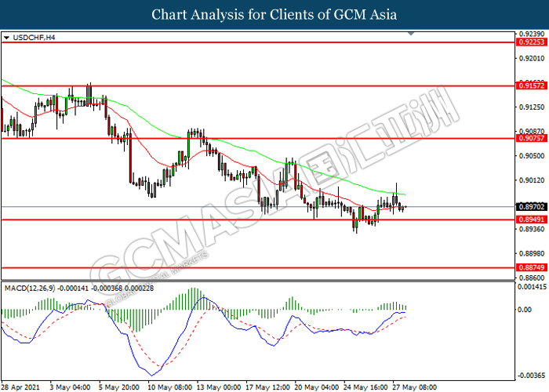Screen dimensions: 549x392
Task: Click the 0.88980 price scale value
Action: [x=532, y=253]
